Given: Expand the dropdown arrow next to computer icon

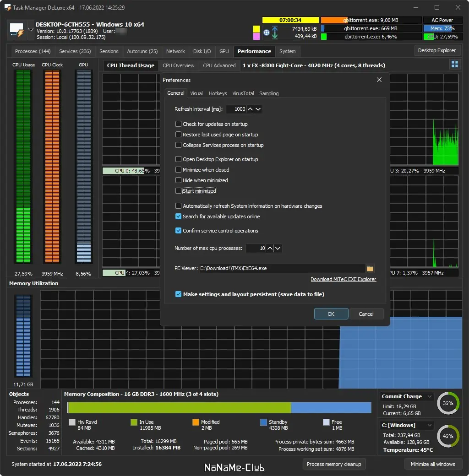Looking at the screenshot, I should pos(30,30).
